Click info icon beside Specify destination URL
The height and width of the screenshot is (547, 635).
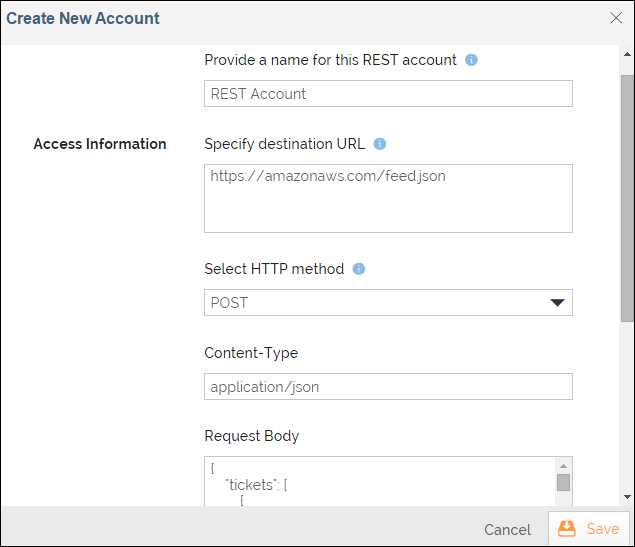click(x=380, y=144)
